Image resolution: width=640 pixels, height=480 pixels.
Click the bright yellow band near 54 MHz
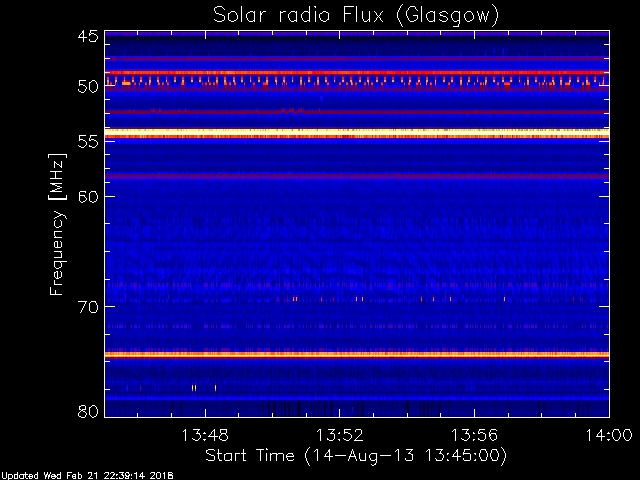pos(356,132)
